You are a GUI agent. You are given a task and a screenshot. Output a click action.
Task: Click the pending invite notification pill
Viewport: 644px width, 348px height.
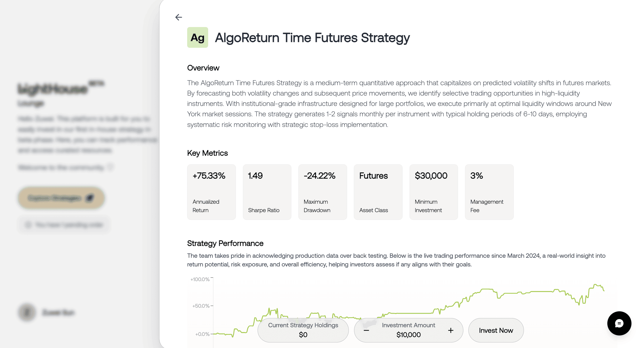pyautogui.click(x=64, y=225)
